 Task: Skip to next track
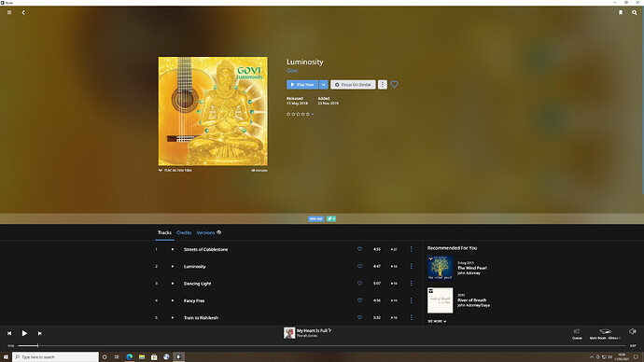coord(40,333)
